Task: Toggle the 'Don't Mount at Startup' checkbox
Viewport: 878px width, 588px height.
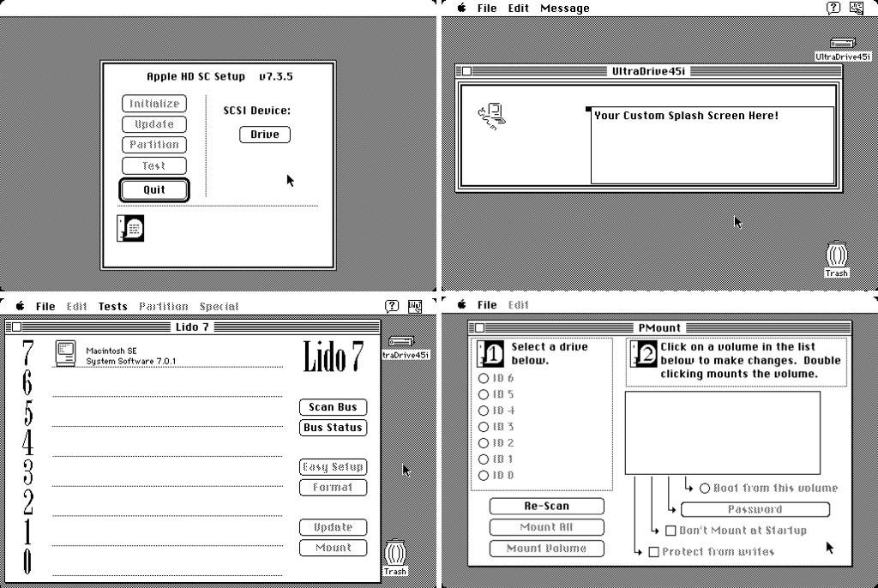Action: tap(671, 531)
